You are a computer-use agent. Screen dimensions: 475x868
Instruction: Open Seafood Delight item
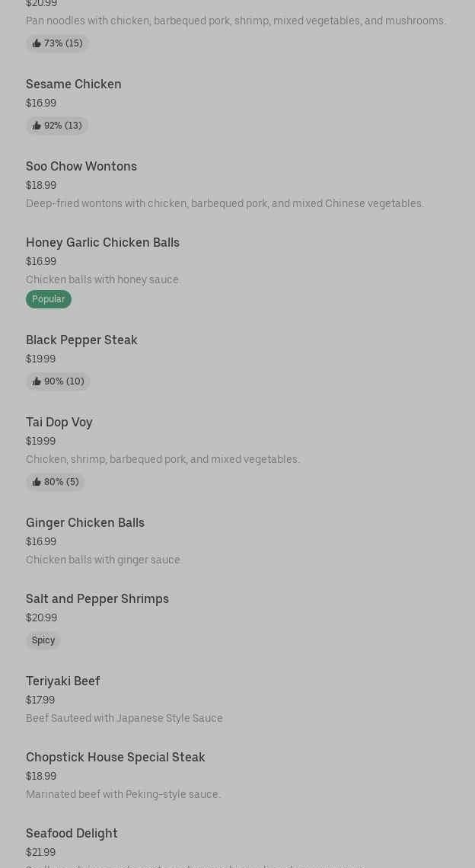coord(72,833)
